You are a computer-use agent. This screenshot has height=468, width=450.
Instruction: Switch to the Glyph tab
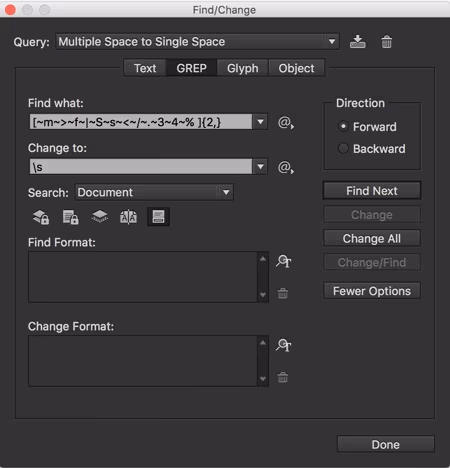243,68
